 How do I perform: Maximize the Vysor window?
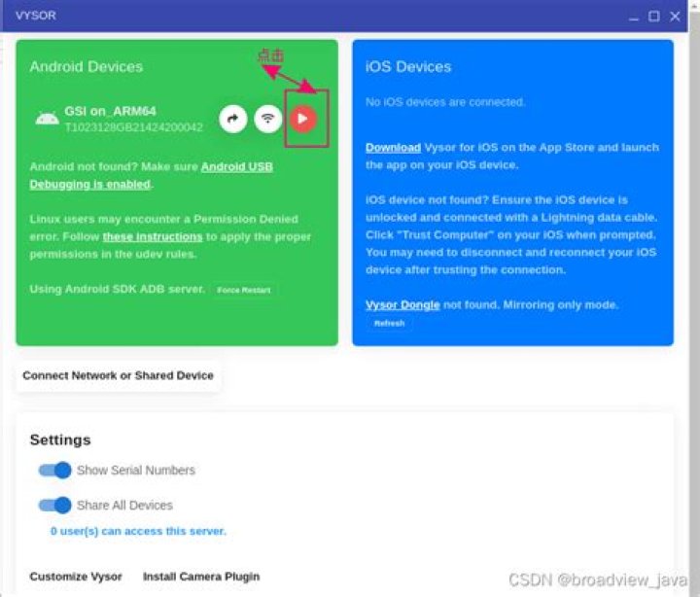pos(654,17)
